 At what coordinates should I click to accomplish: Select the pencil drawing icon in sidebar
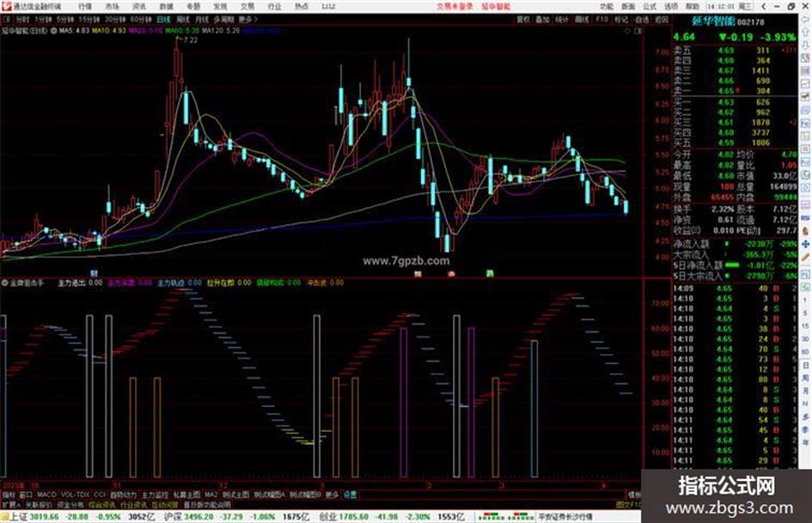[805, 257]
